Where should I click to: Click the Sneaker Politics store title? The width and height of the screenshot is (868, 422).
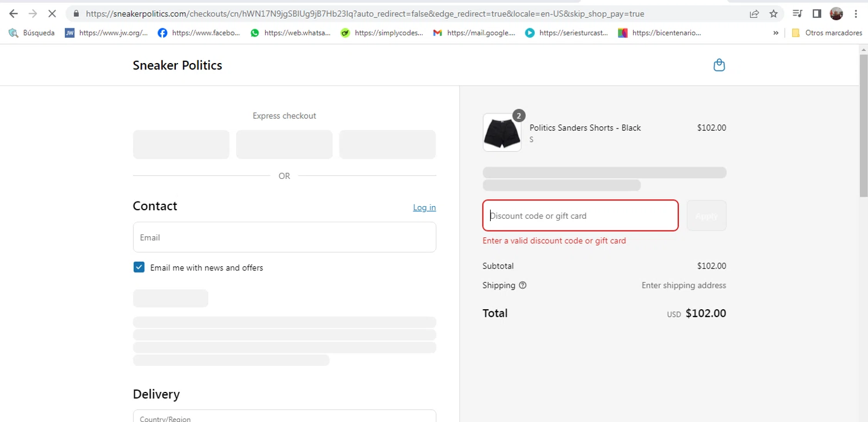pos(177,65)
